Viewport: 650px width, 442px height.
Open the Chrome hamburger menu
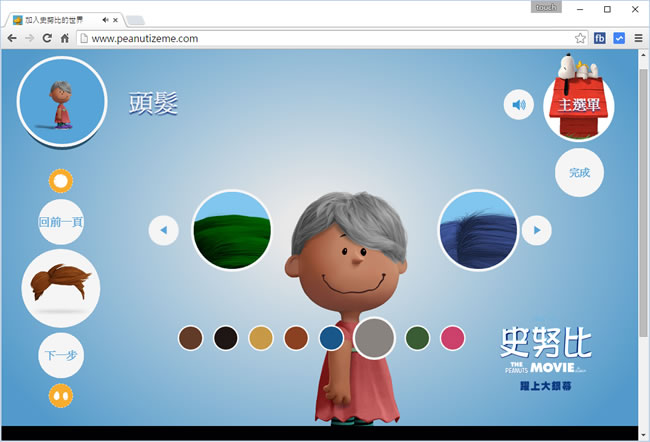click(x=638, y=38)
